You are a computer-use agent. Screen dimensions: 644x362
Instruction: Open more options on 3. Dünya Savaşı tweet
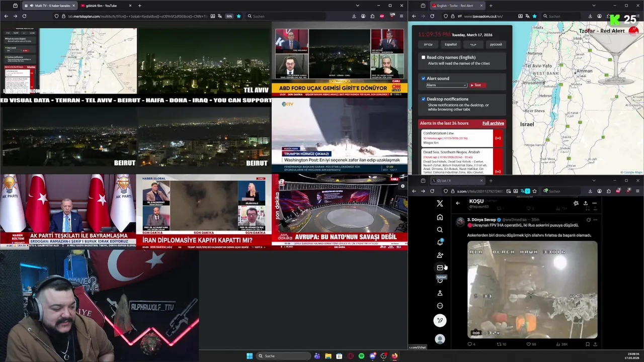pyautogui.click(x=595, y=220)
